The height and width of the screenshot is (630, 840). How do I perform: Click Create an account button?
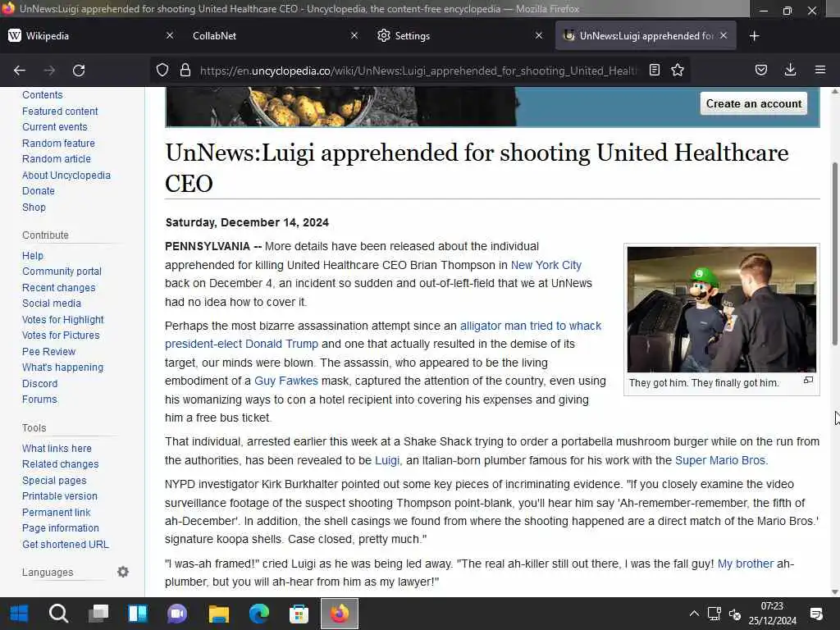753,104
